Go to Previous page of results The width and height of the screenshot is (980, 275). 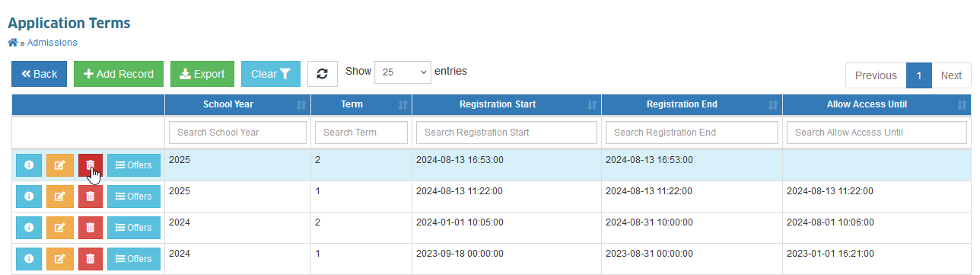(x=876, y=75)
